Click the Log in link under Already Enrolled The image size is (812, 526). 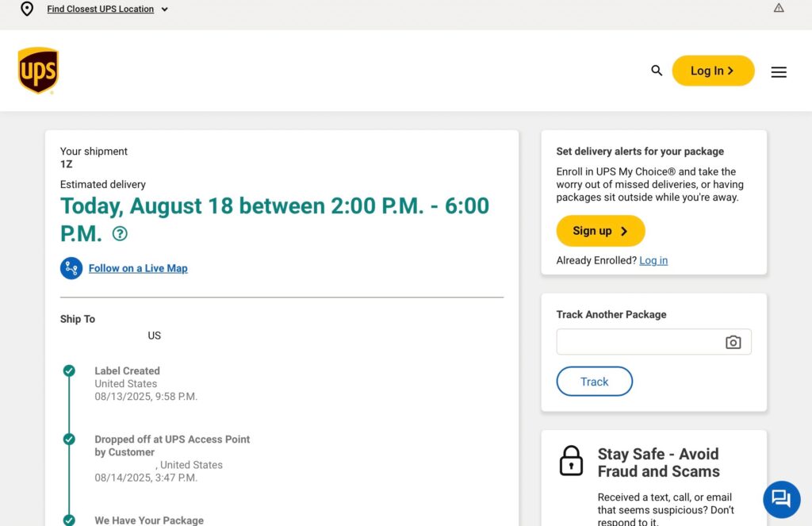(x=653, y=261)
